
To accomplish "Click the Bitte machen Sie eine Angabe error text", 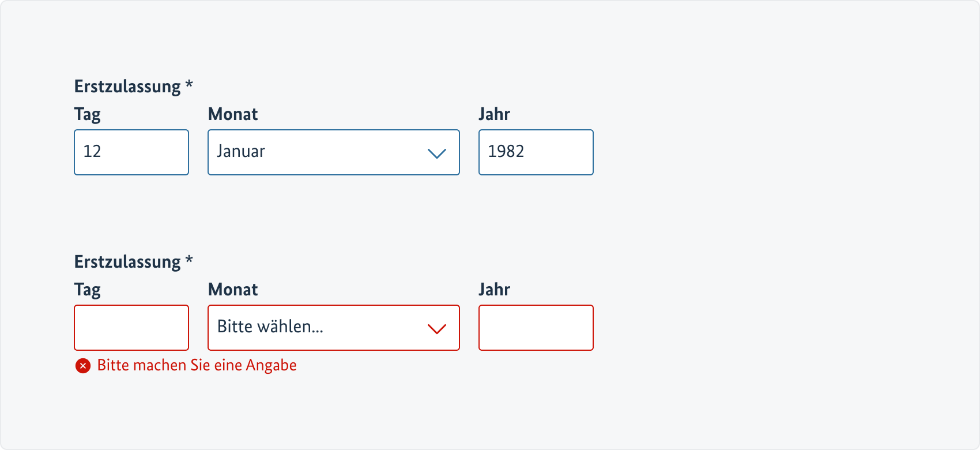I will pos(196,365).
